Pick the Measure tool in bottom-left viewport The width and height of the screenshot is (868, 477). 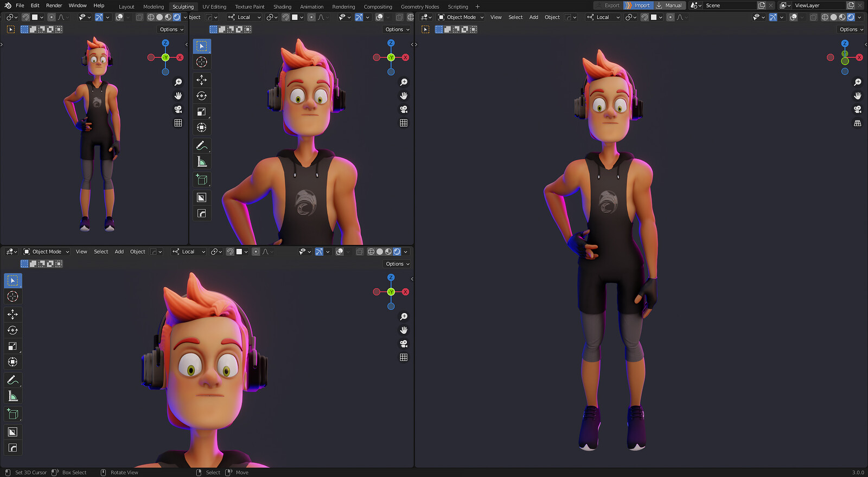coord(13,396)
